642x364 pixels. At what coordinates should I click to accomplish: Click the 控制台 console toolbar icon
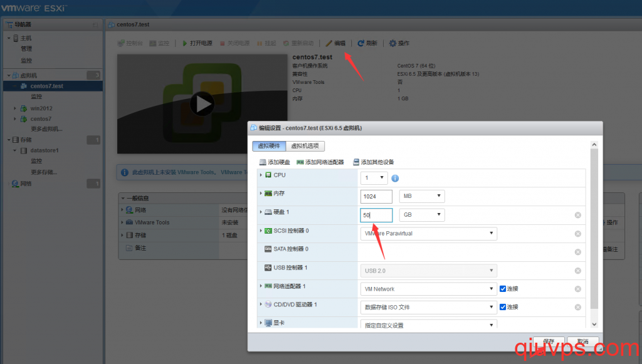121,43
